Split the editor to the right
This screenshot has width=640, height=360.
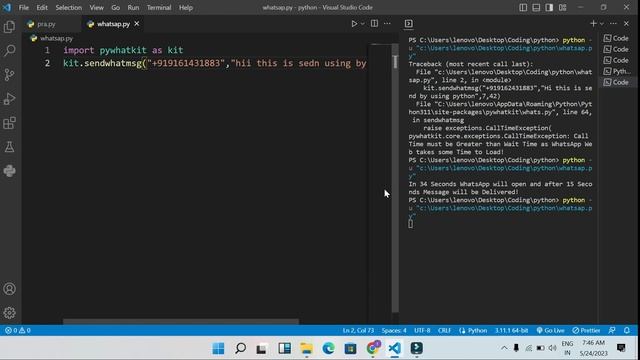(x=374, y=24)
